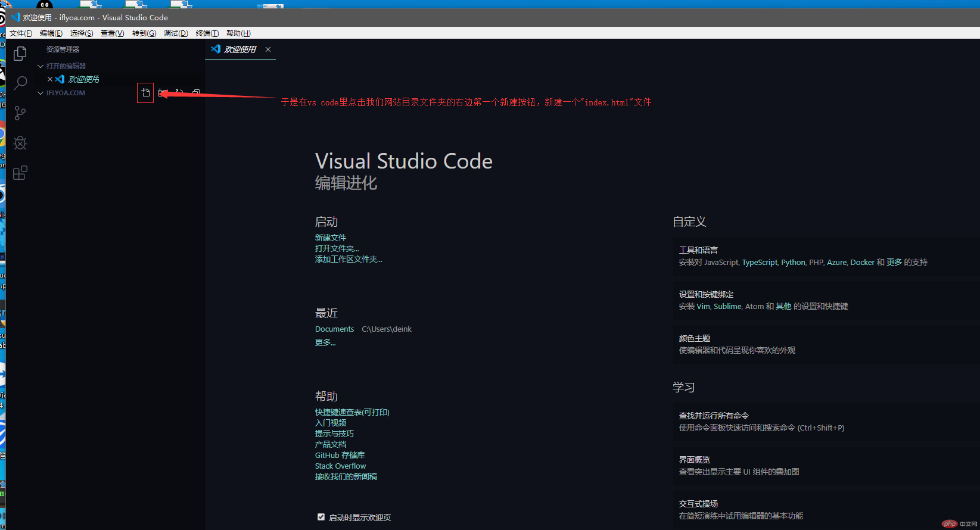Image resolution: width=980 pixels, height=530 pixels.
Task: Click the C:\Users\deink path text
Action: click(x=387, y=329)
